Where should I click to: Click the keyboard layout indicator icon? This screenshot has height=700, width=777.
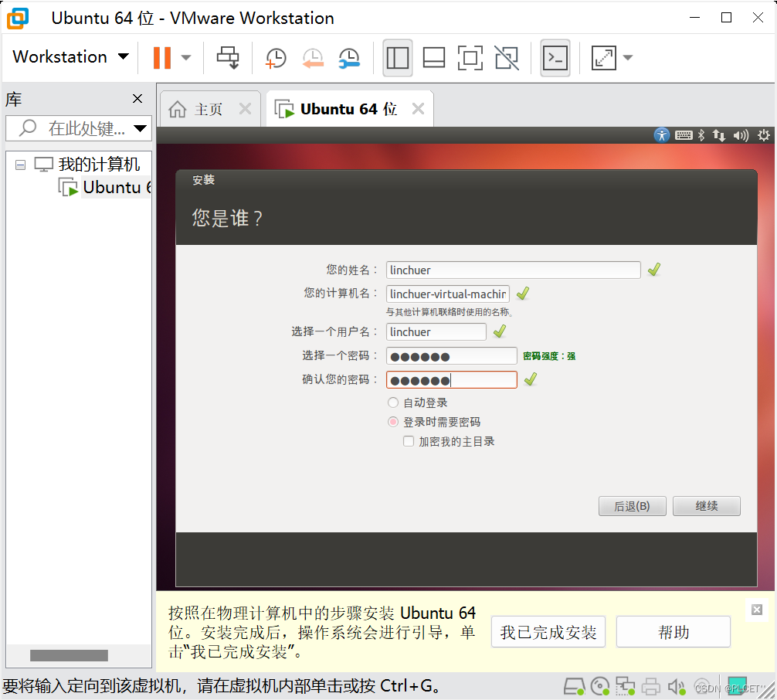click(684, 135)
